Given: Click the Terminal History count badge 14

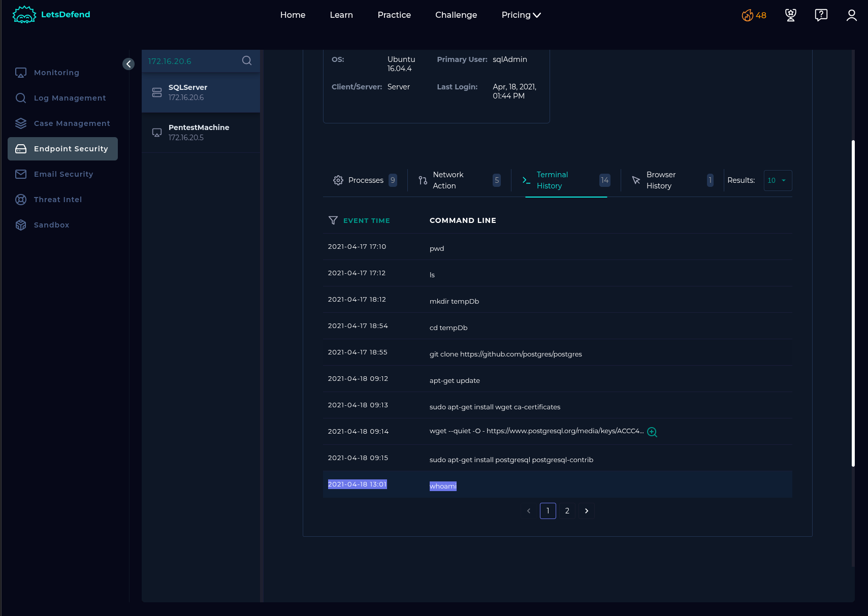Looking at the screenshot, I should (604, 180).
